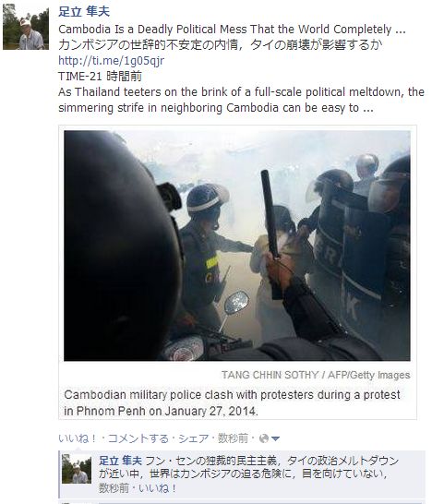Open the ti.me/1g05qjr short link
Image resolution: width=432 pixels, height=504 pixels.
pos(111,60)
